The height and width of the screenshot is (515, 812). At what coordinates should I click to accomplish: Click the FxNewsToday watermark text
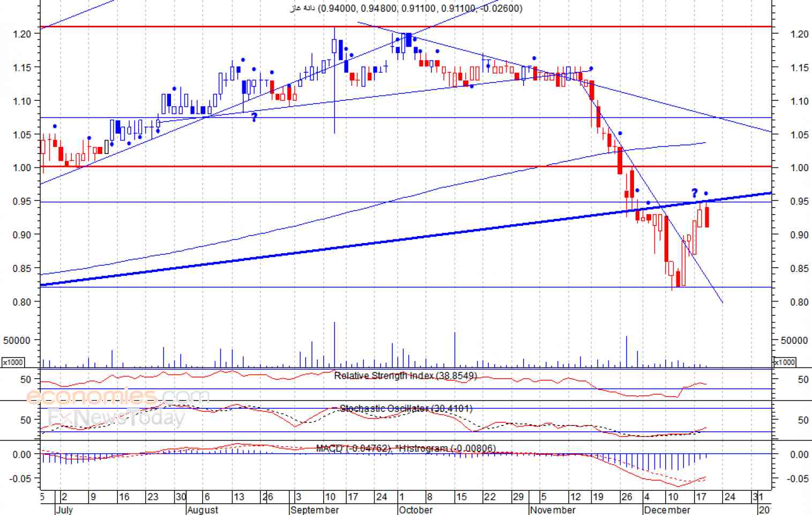pyautogui.click(x=117, y=417)
